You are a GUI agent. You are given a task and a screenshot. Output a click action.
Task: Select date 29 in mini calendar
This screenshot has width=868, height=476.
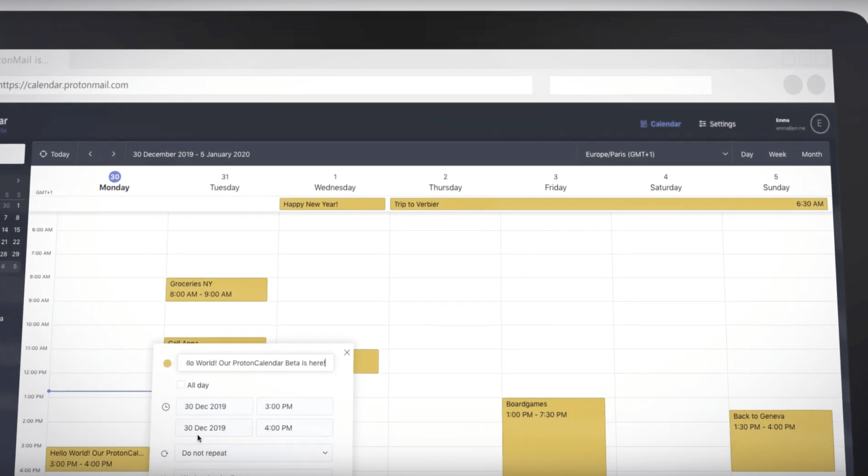(x=16, y=254)
